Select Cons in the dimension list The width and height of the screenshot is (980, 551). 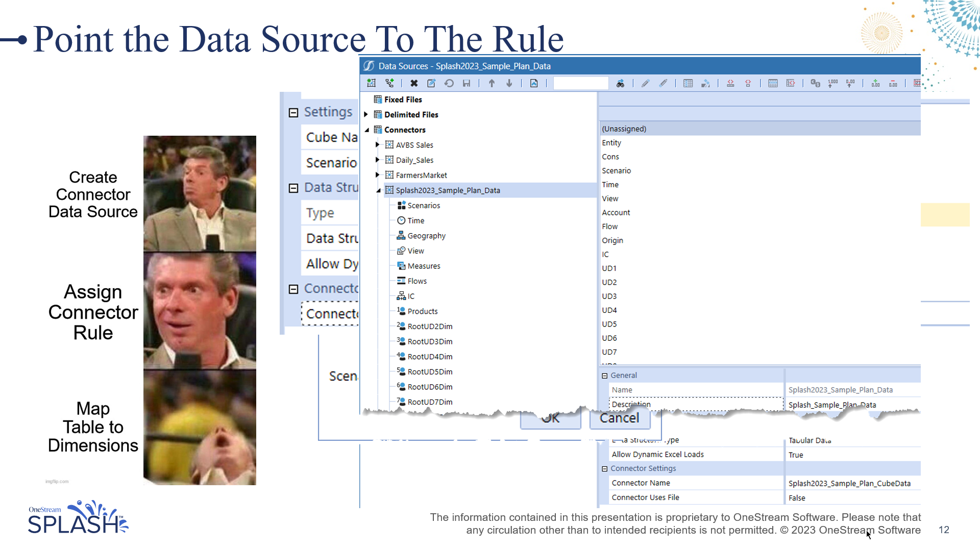tap(610, 157)
